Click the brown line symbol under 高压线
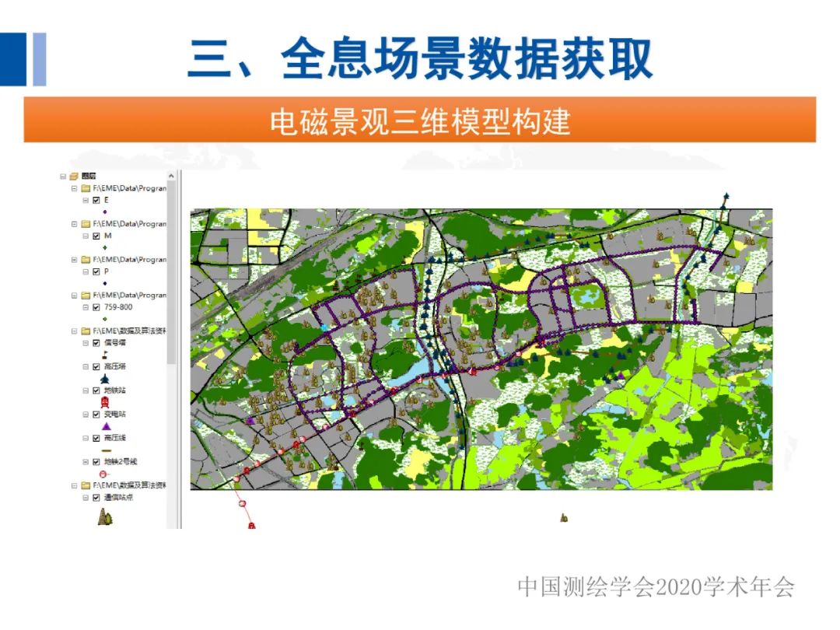Screen dimensions: 840x630 106,450
